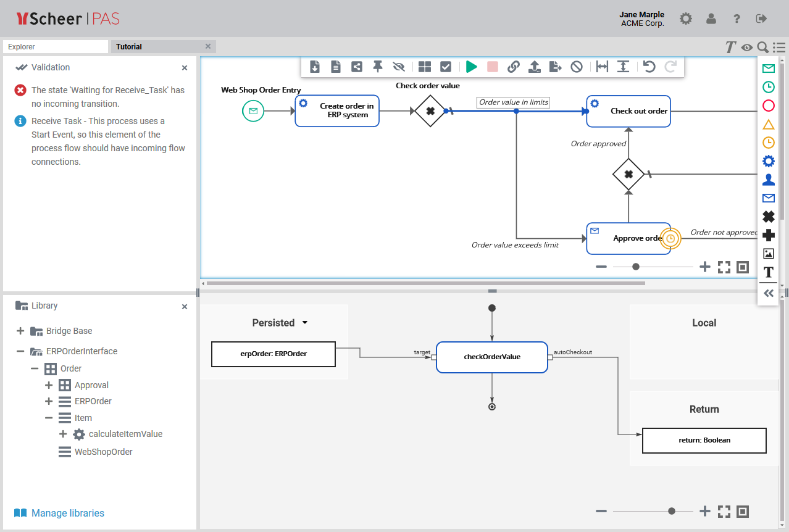Close the Tutorial tab

[x=208, y=46]
